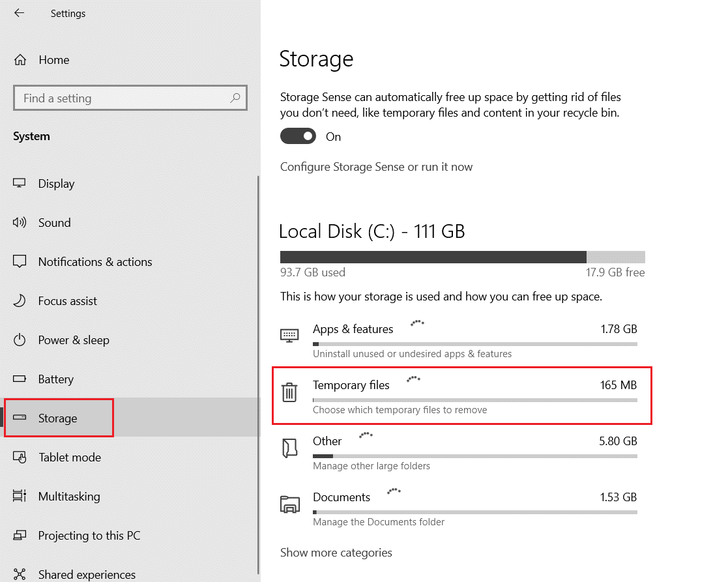Click the Focus assist moon icon
728x582 pixels.
(x=20, y=300)
